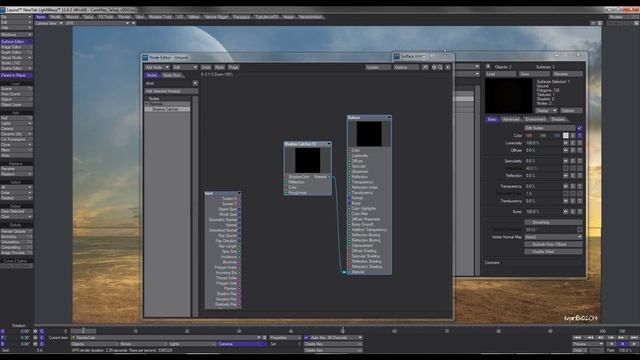
Task: Click the Load button in the Surface Editor
Action: coord(501,74)
